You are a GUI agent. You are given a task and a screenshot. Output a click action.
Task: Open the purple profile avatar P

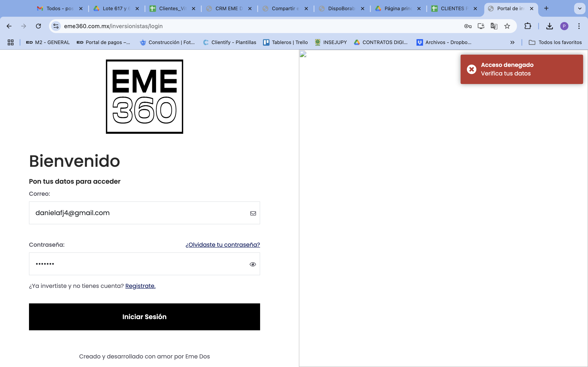564,26
